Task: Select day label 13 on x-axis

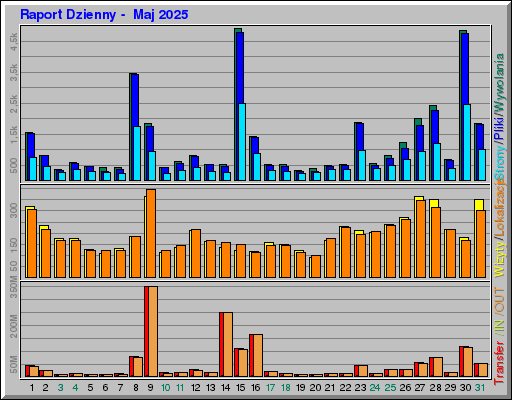Action: click(x=210, y=388)
